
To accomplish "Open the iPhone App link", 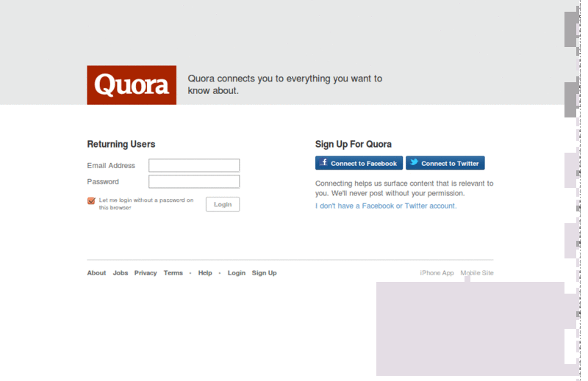I will (437, 273).
